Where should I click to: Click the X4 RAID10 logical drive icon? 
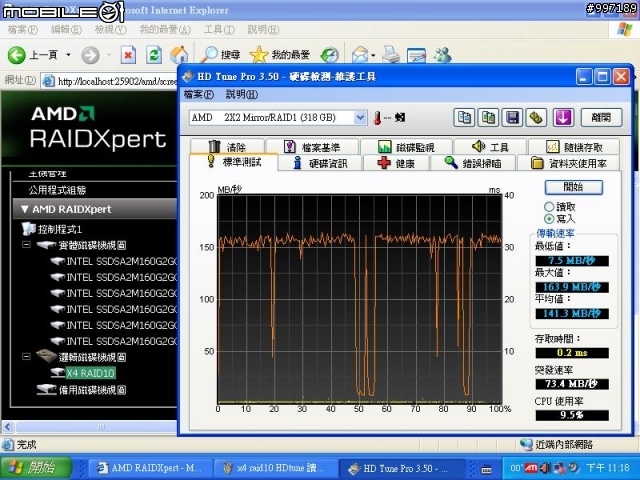pos(57,373)
